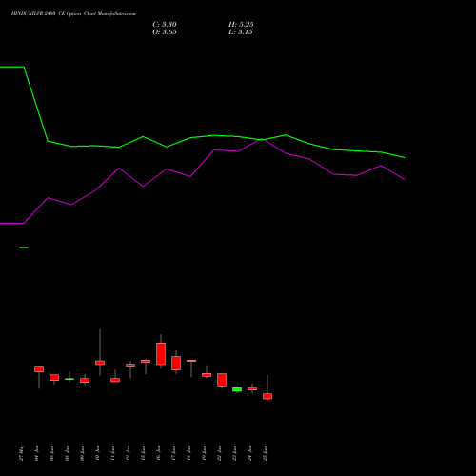Click the red candle on 04 Jun
The image size is (476, 476).
(39, 368)
